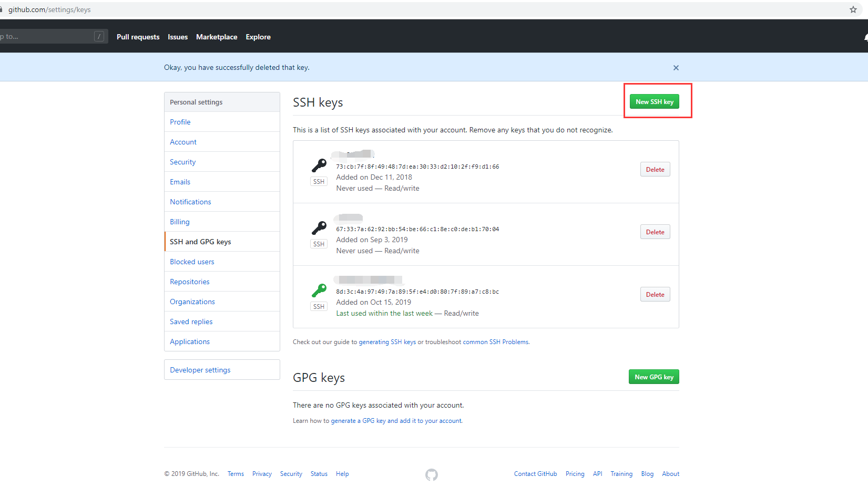Viewport: 868px width, 498px height.
Task: Open Organizations in the settings sidebar
Action: pos(222,302)
